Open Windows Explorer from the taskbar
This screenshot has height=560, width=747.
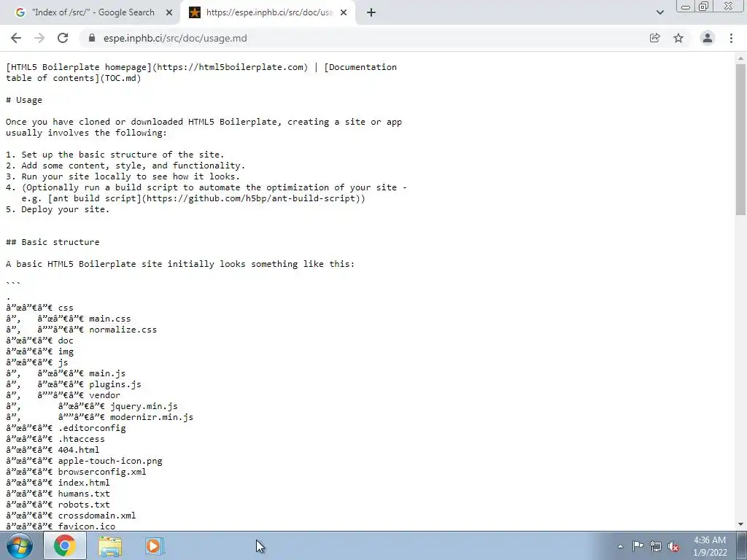pyautogui.click(x=110, y=545)
